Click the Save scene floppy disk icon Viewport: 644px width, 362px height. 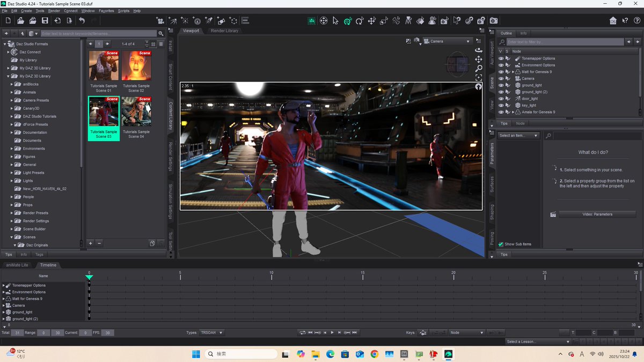[x=45, y=20]
